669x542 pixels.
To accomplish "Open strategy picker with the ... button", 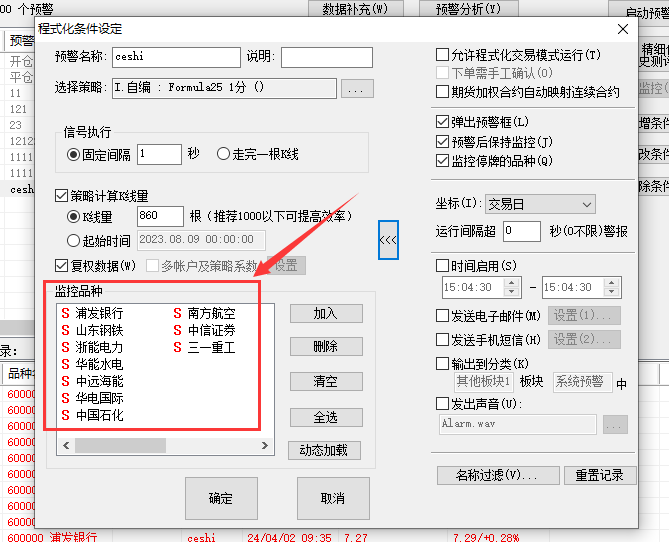I will point(357,89).
